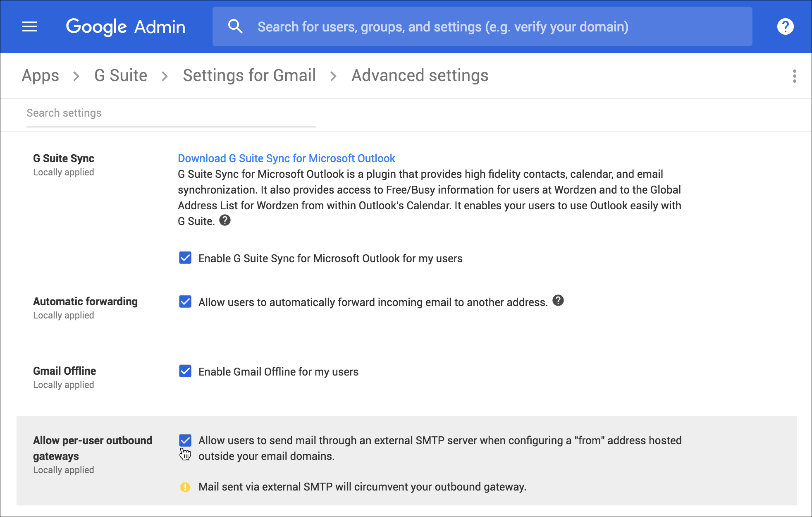Toggle Enable G Suite Sync for Microsoft Outlook
This screenshot has height=517, width=812.
coord(185,258)
